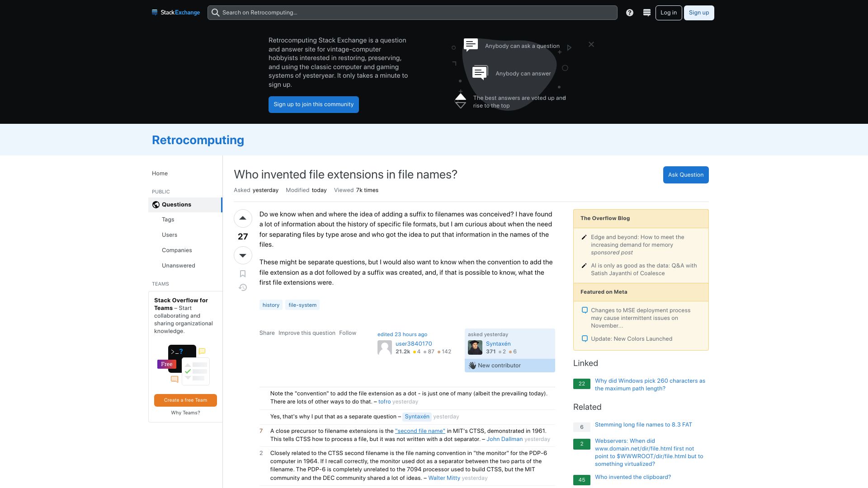Open Edge and beyond blog post

(x=637, y=241)
